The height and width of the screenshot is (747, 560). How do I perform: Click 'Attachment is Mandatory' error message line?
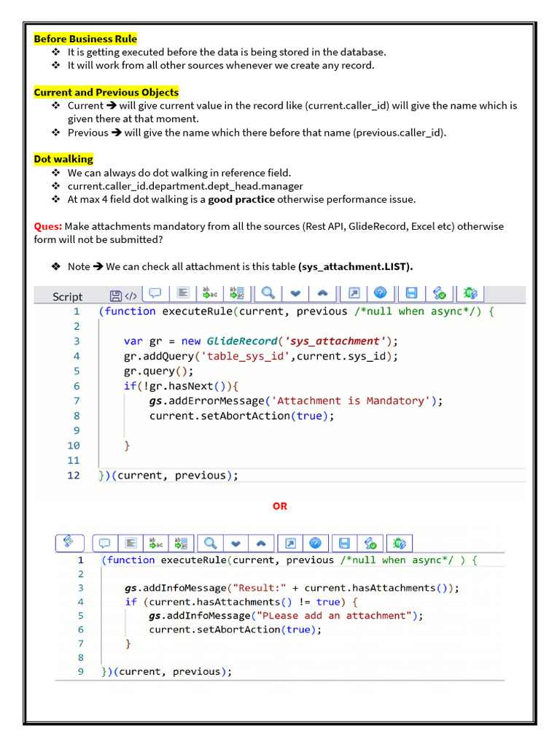click(x=296, y=401)
